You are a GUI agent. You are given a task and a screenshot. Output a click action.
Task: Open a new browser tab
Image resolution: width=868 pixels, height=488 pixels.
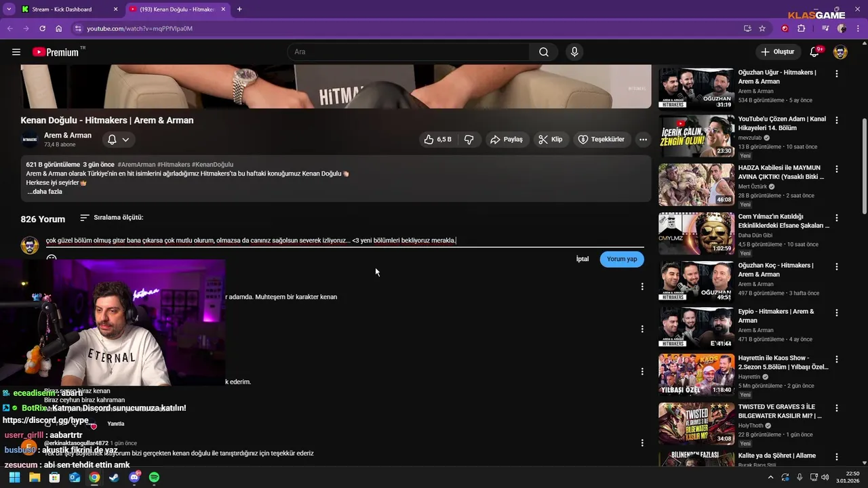[x=239, y=9]
